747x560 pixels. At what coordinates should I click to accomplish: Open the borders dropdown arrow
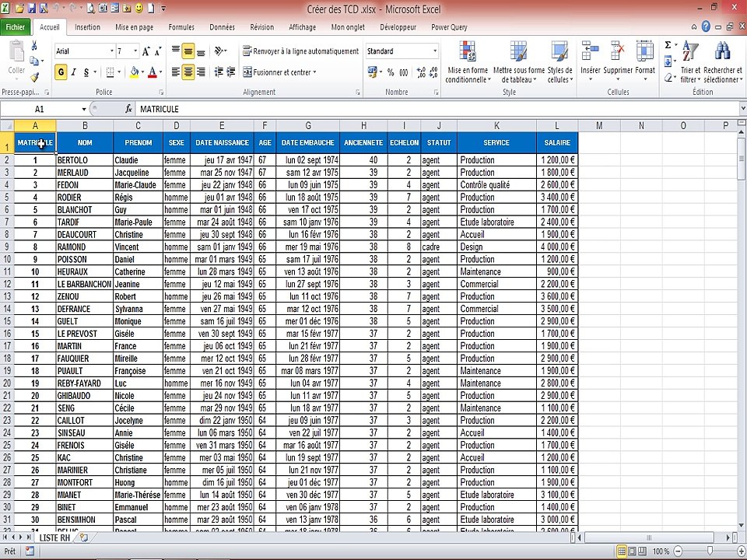(118, 72)
